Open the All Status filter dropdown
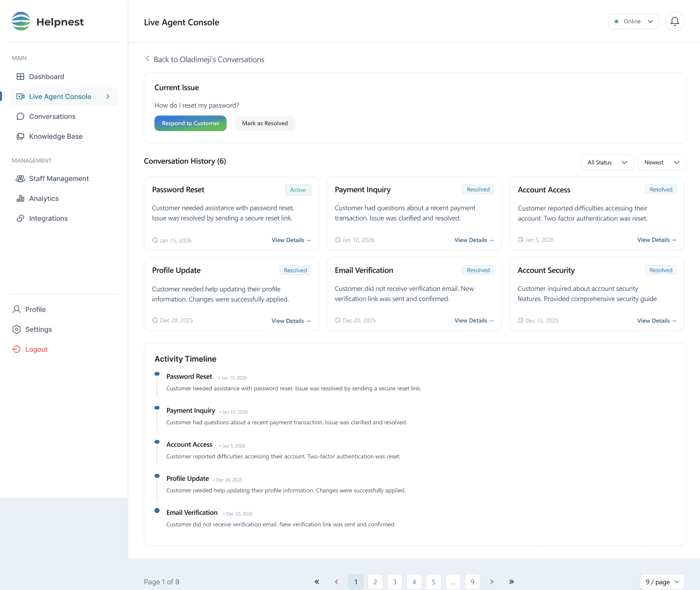 point(607,163)
